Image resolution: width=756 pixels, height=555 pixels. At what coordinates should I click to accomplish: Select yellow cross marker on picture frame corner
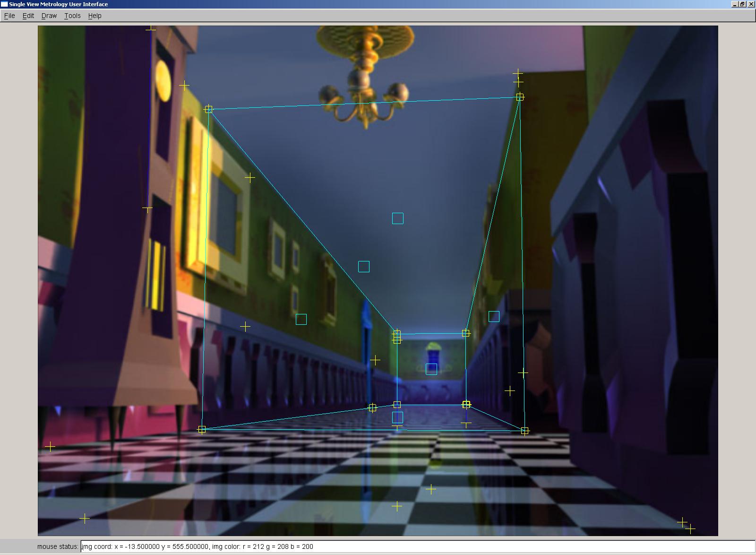(x=250, y=178)
